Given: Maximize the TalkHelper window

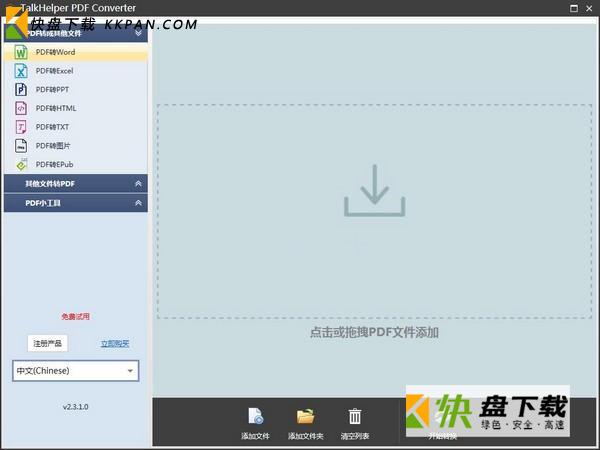Looking at the screenshot, I should (x=574, y=8).
